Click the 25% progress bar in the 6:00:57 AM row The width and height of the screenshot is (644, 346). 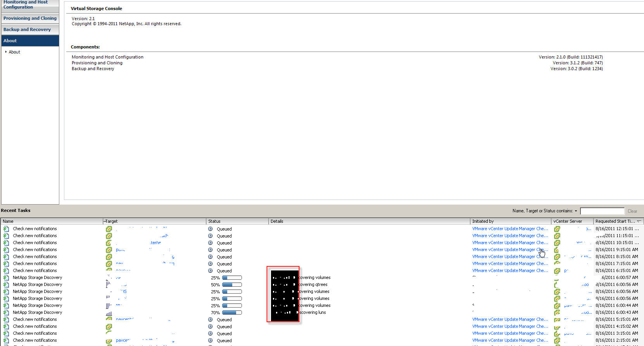(x=232, y=278)
